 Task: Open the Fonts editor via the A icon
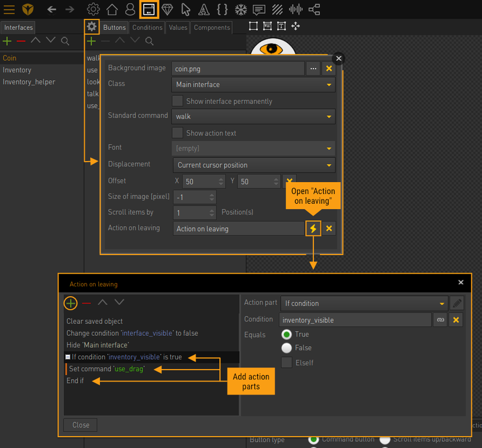click(204, 9)
